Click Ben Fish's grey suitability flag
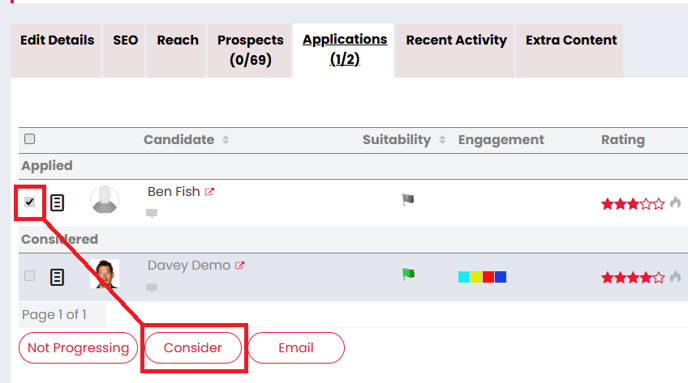This screenshot has height=383, width=688. 408,200
